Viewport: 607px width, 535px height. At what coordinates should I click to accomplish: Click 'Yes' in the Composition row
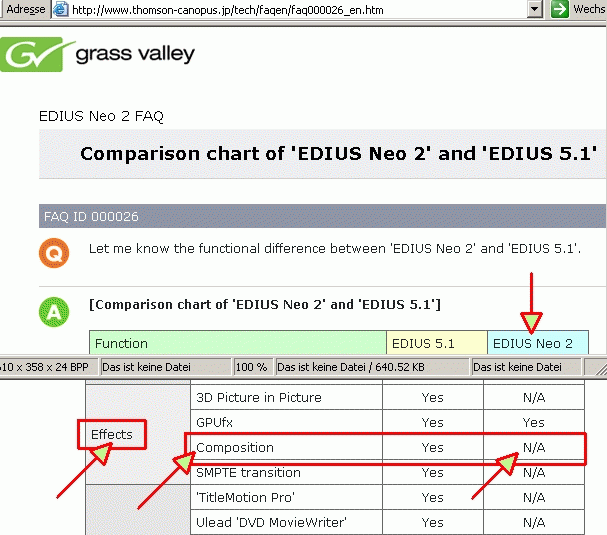[432, 448]
